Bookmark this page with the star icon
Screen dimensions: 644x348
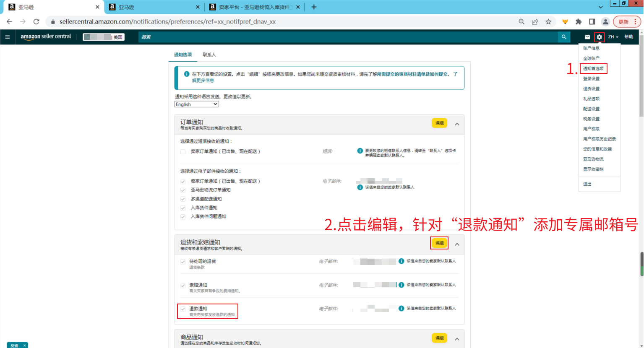(548, 22)
